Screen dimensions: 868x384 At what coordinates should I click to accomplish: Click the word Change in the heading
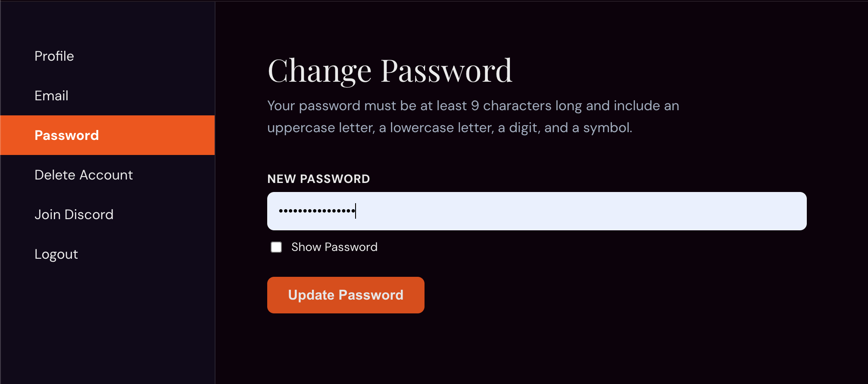(319, 71)
